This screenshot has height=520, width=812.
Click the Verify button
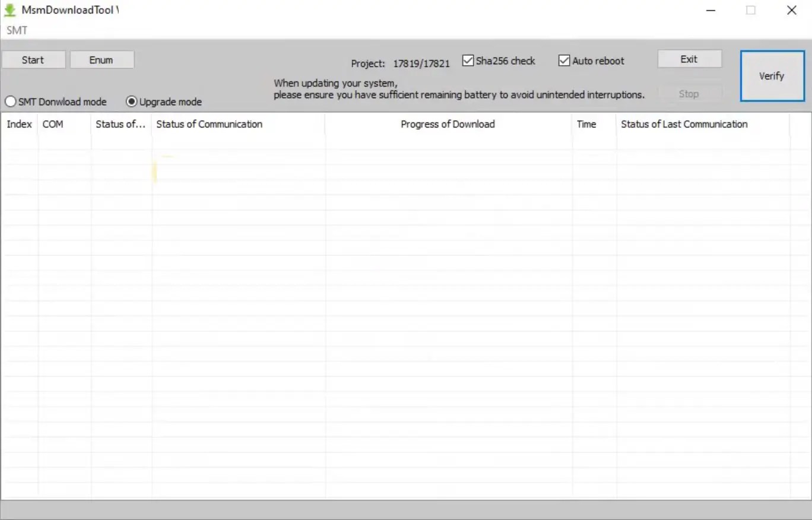tap(772, 76)
